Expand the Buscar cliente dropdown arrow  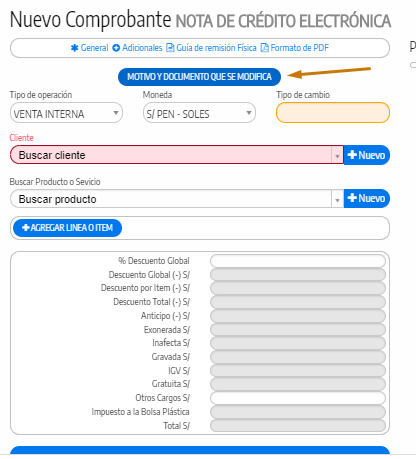click(337, 156)
